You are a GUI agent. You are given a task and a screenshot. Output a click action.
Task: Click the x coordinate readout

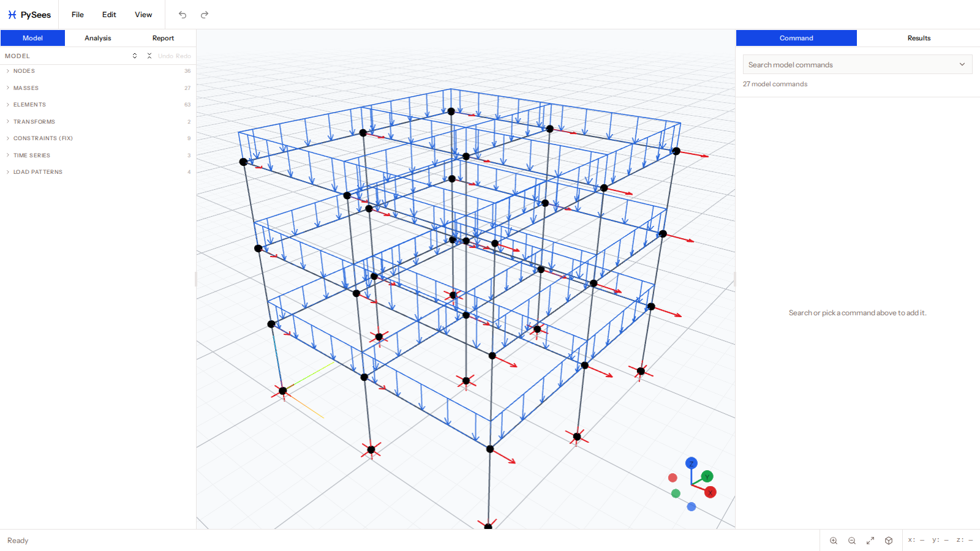pyautogui.click(x=916, y=540)
